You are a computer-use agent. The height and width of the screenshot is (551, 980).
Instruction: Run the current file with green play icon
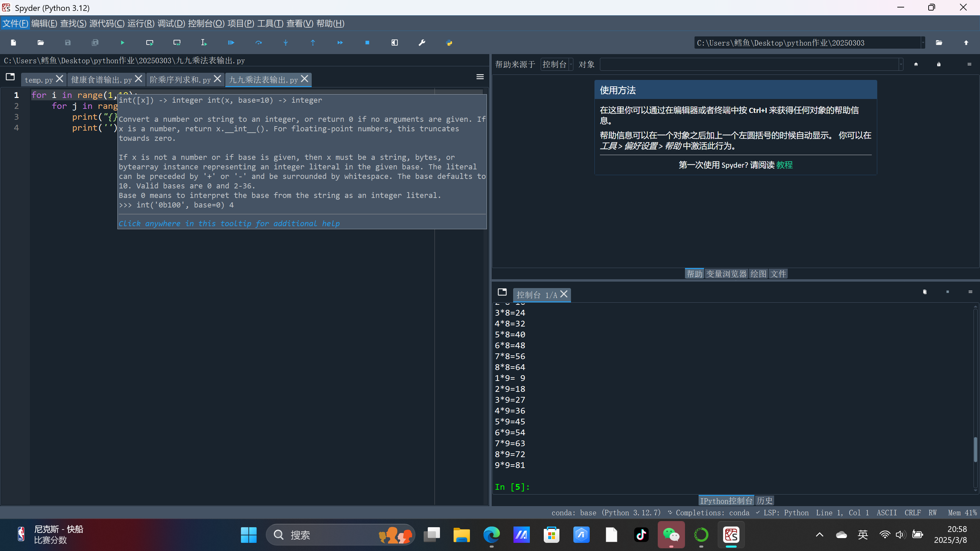click(x=122, y=43)
